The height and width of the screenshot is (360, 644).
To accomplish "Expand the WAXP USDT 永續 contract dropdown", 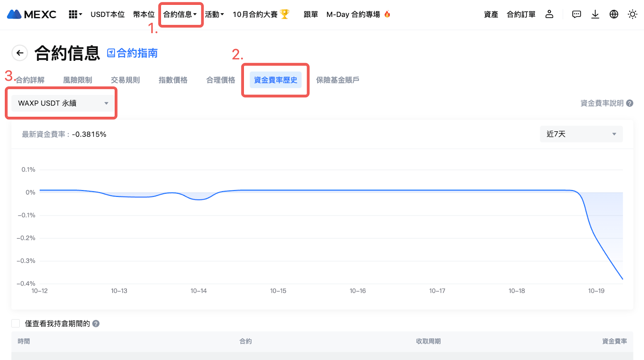I will [63, 103].
